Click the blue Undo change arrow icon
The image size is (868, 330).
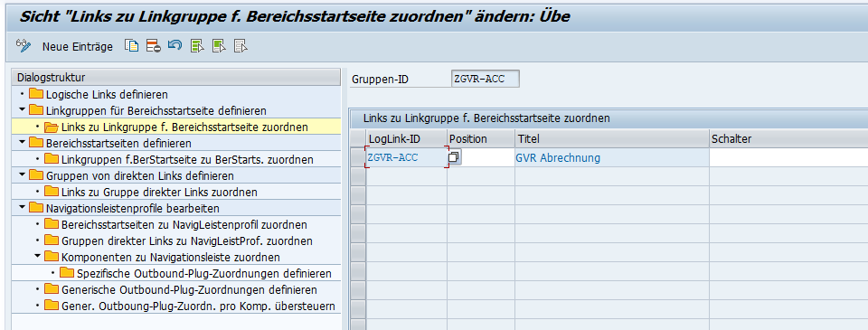click(175, 46)
